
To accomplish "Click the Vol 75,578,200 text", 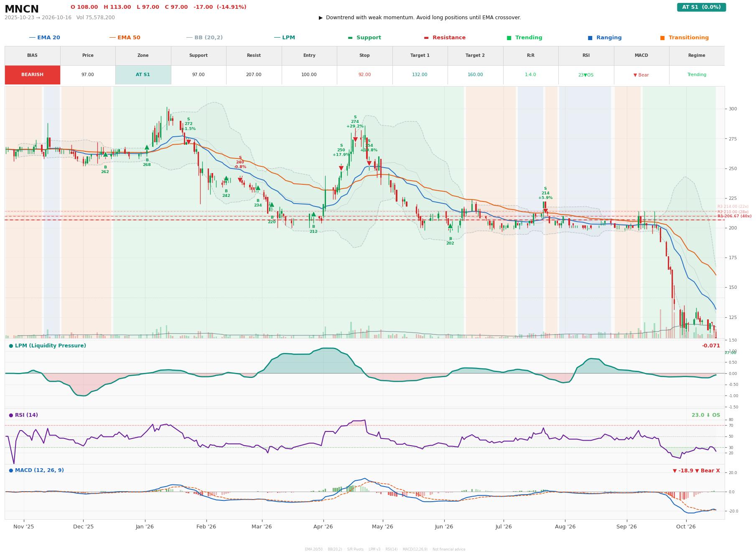I will point(96,18).
